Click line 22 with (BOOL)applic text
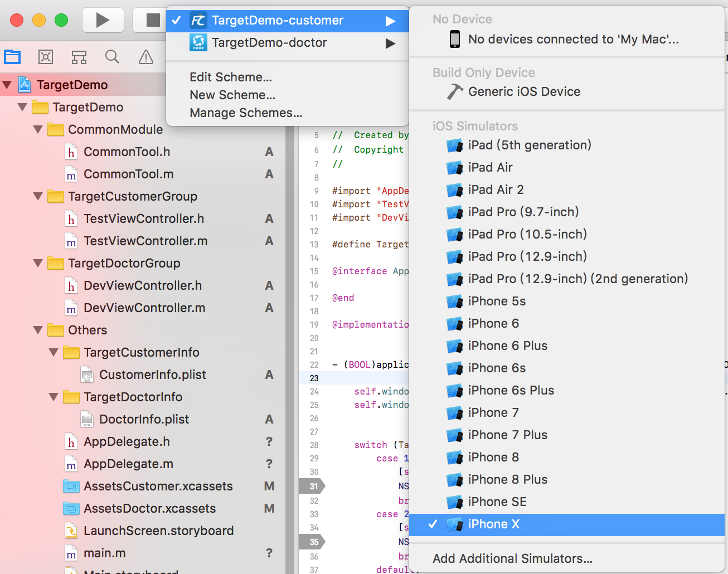Screen dimensions: 728x574 tap(370, 364)
